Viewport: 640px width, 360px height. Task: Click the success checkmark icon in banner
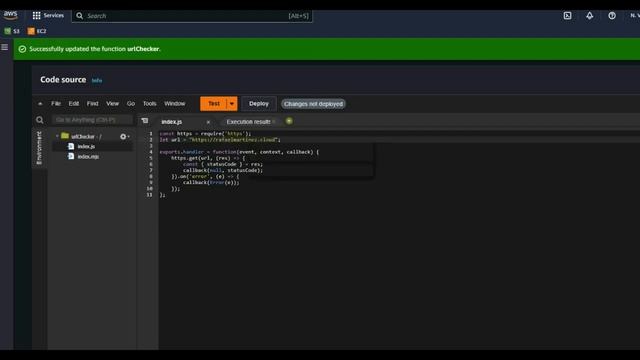coord(22,49)
